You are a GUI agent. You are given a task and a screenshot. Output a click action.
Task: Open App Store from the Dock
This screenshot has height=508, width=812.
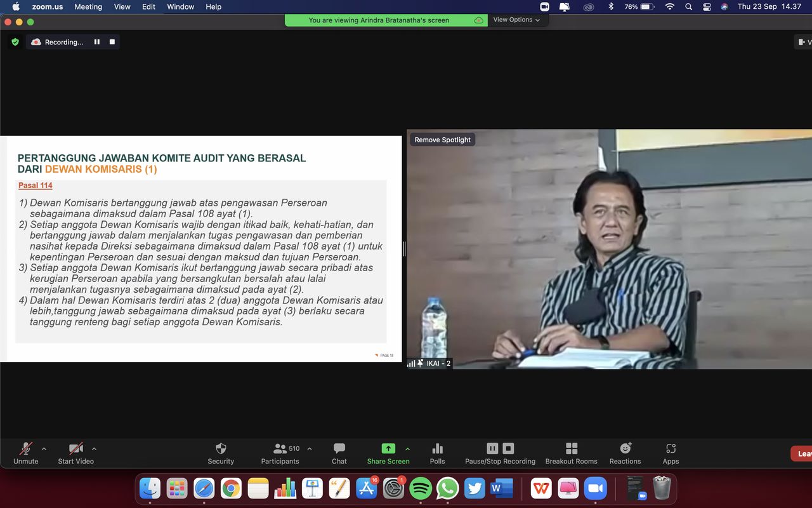pos(367,488)
